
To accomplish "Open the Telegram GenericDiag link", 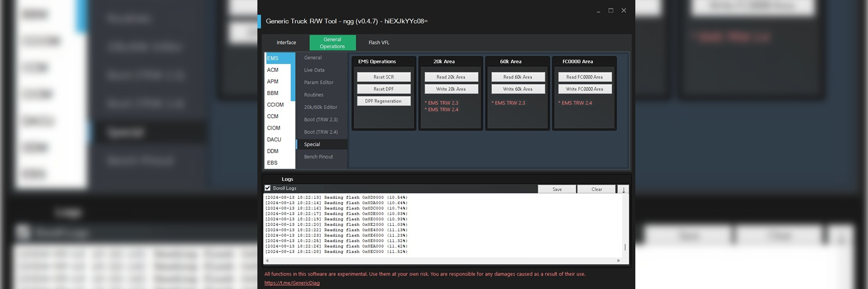I will click(292, 283).
